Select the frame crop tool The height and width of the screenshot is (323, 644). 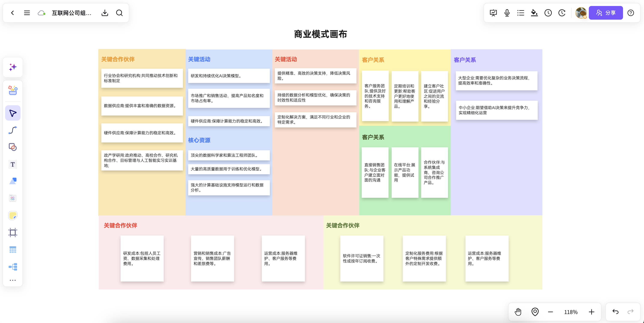pos(13,232)
